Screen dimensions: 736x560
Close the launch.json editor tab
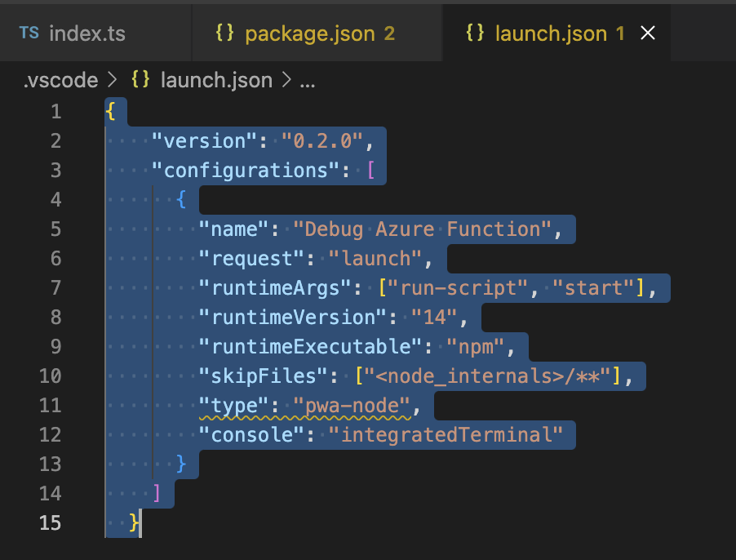coord(647,33)
